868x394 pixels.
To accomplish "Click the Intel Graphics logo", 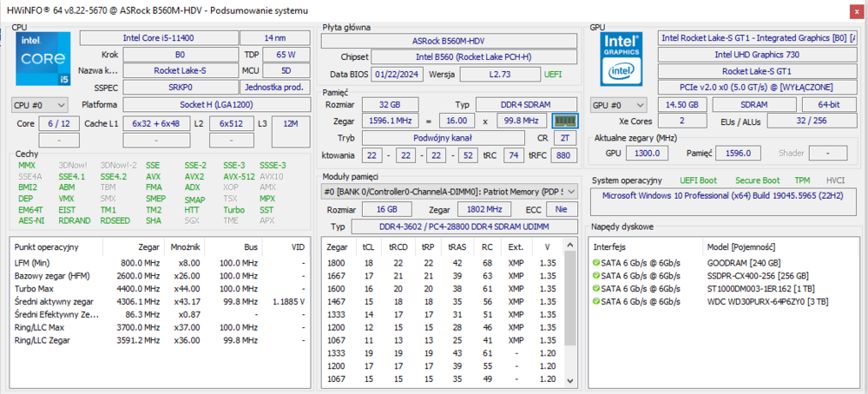I will 622,58.
